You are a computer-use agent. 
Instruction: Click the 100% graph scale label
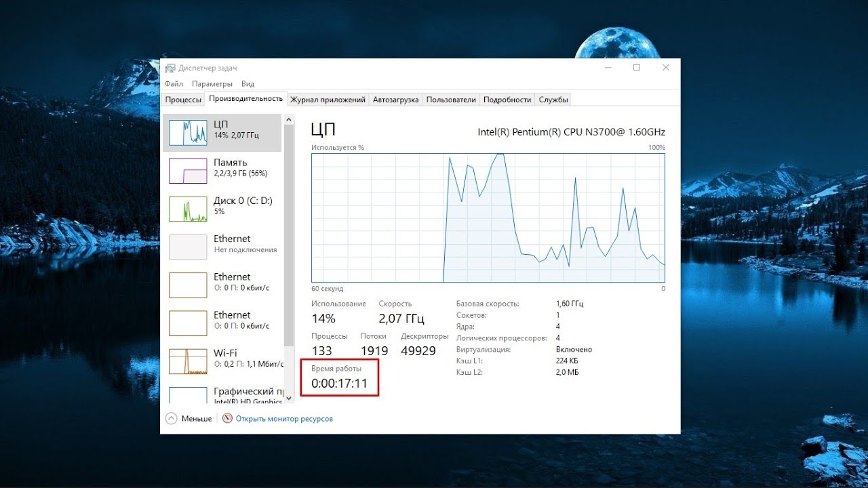[x=656, y=147]
